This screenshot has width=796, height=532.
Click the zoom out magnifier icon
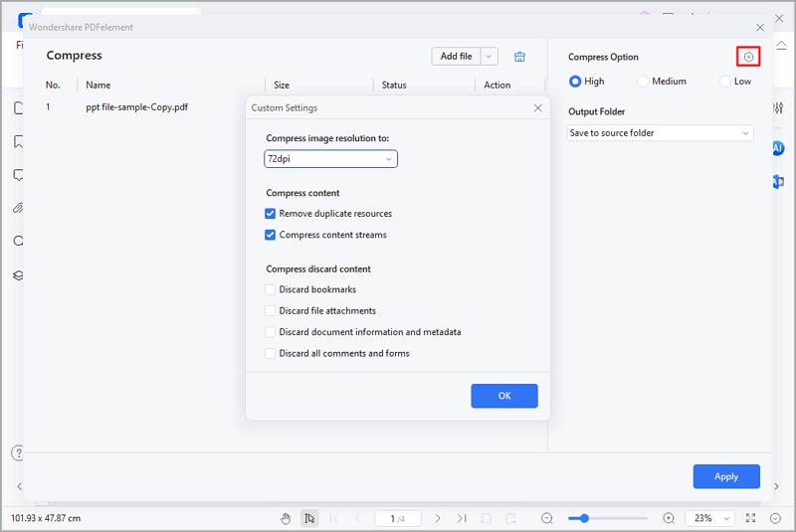click(x=546, y=518)
